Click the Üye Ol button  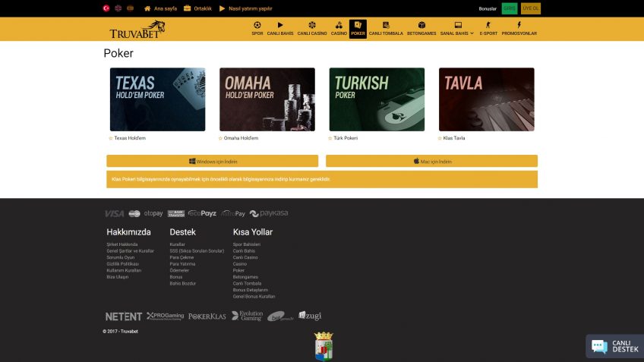click(x=531, y=8)
